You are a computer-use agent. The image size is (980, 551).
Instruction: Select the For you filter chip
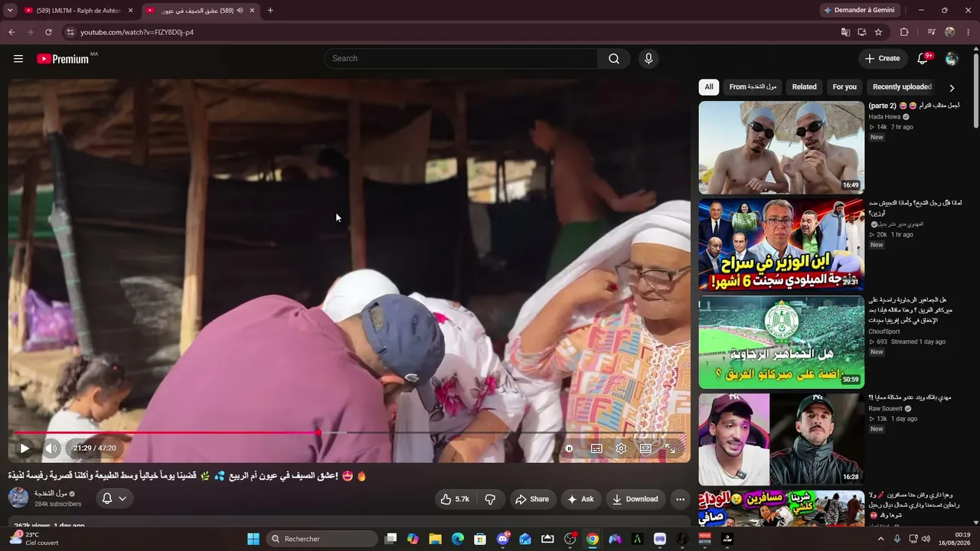tap(844, 87)
